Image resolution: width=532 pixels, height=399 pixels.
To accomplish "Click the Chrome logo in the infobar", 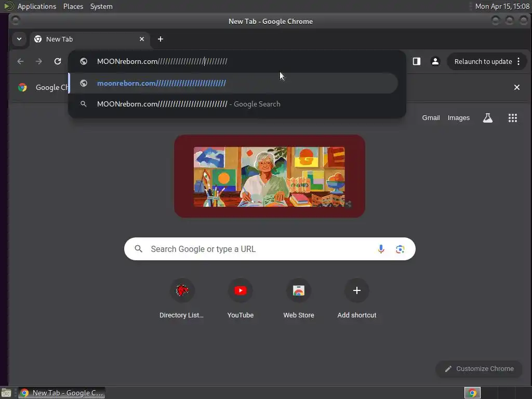I will click(22, 87).
